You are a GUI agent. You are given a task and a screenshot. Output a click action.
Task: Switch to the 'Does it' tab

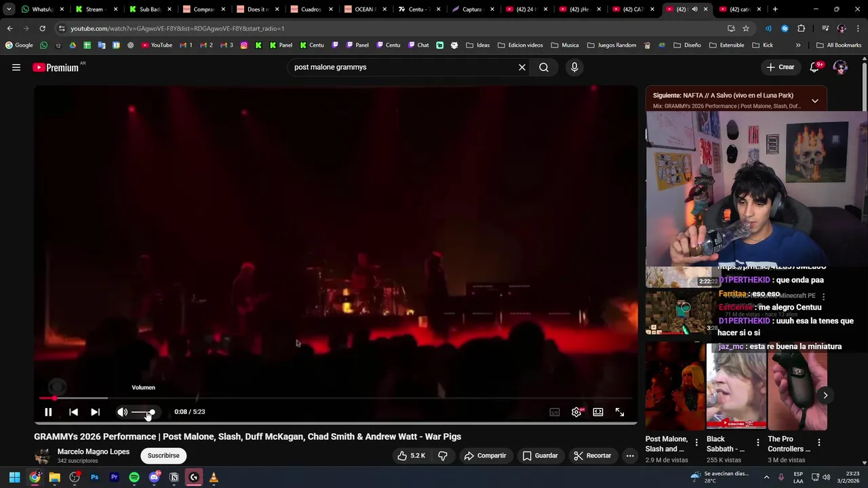tap(257, 9)
